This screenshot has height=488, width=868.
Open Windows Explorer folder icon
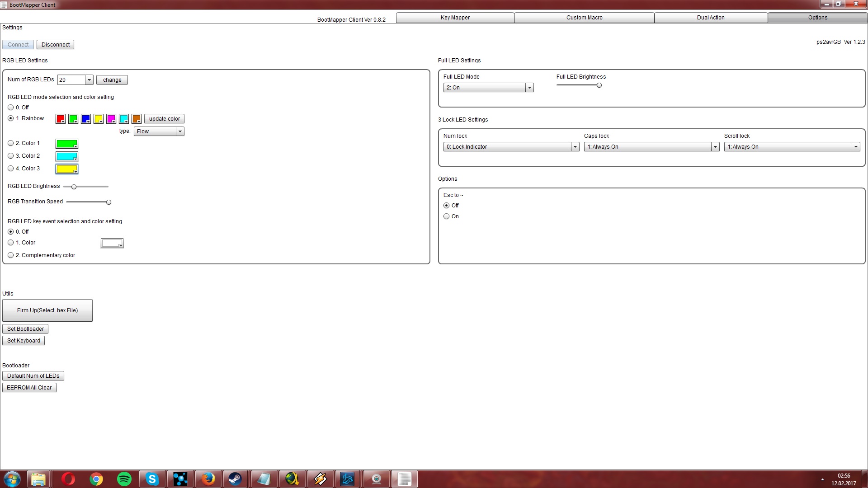tap(39, 479)
